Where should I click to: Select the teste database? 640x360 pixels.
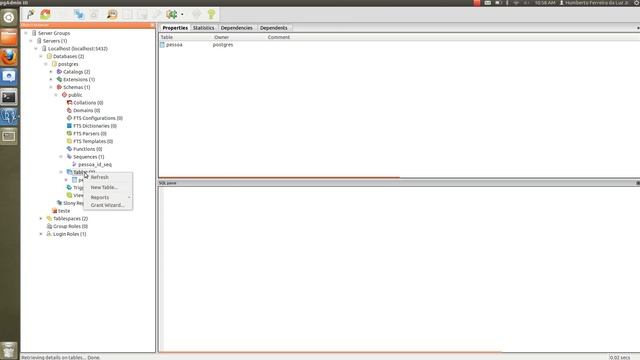coord(64,211)
